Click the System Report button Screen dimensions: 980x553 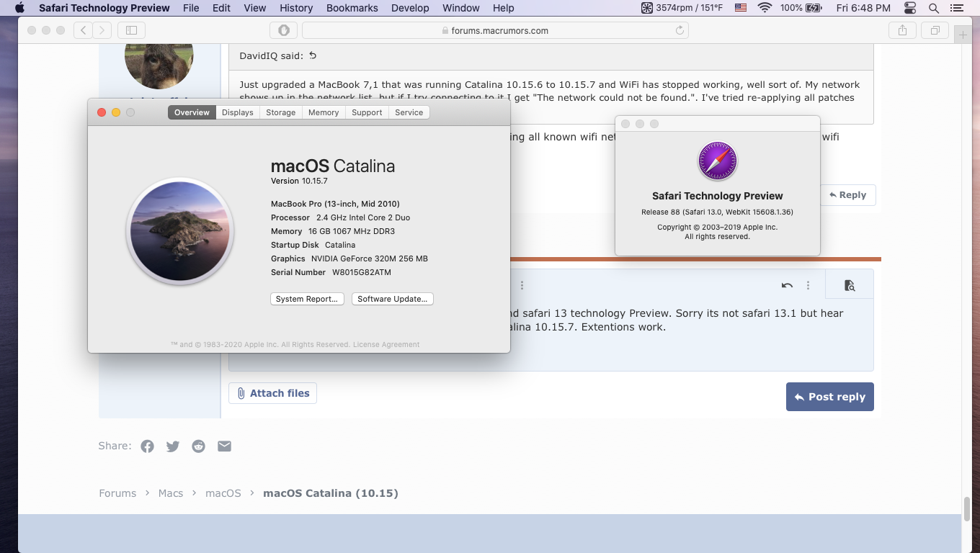point(307,299)
